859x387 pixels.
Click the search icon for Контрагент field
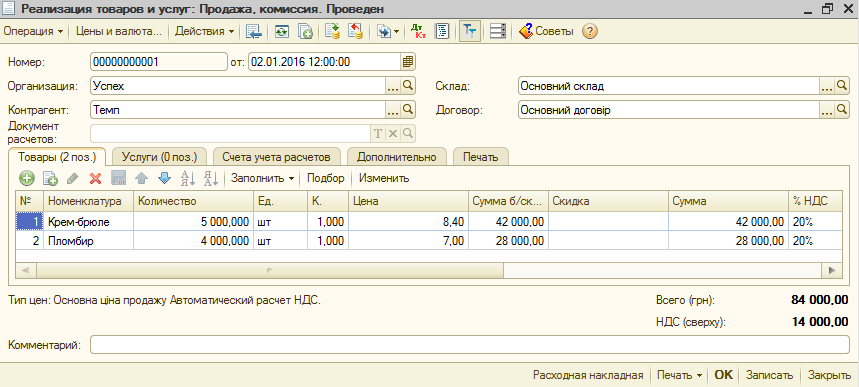point(408,110)
